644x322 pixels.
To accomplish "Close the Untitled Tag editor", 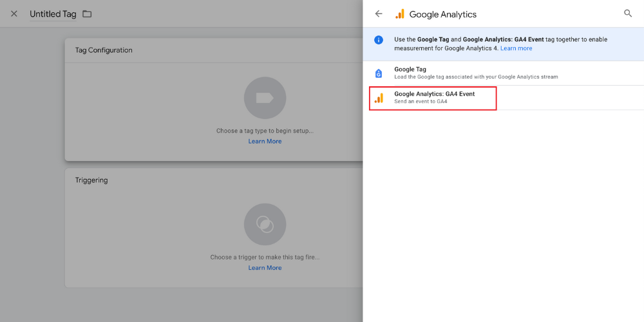I will pyautogui.click(x=14, y=14).
